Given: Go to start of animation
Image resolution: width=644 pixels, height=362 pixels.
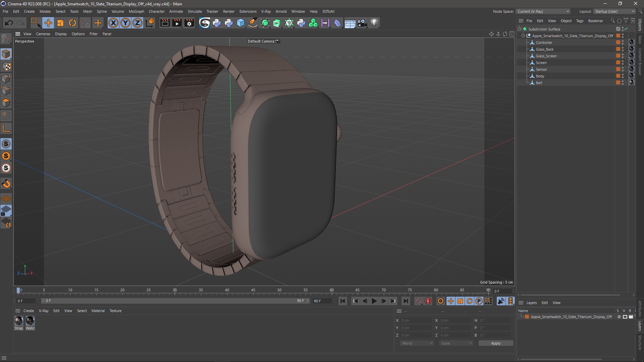Looking at the screenshot, I should pyautogui.click(x=342, y=301).
